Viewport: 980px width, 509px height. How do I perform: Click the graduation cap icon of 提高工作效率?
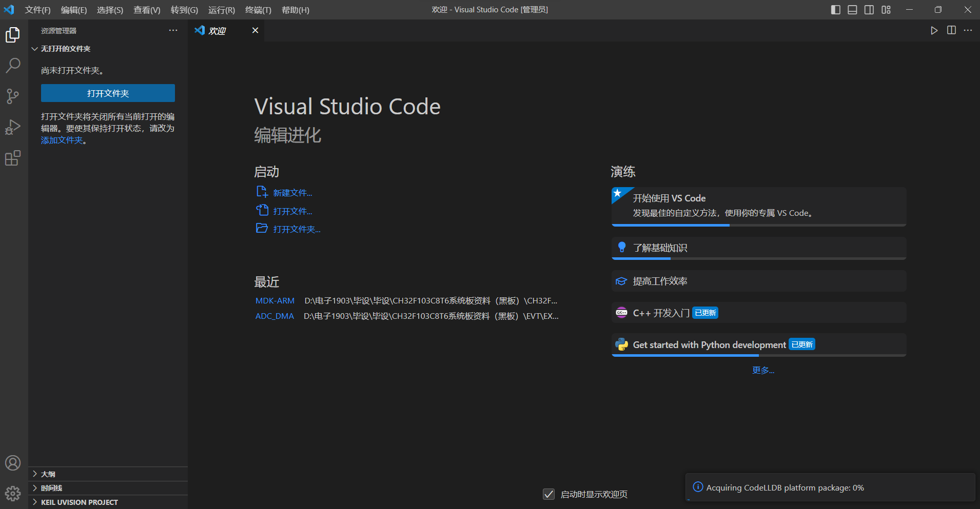[x=621, y=281]
